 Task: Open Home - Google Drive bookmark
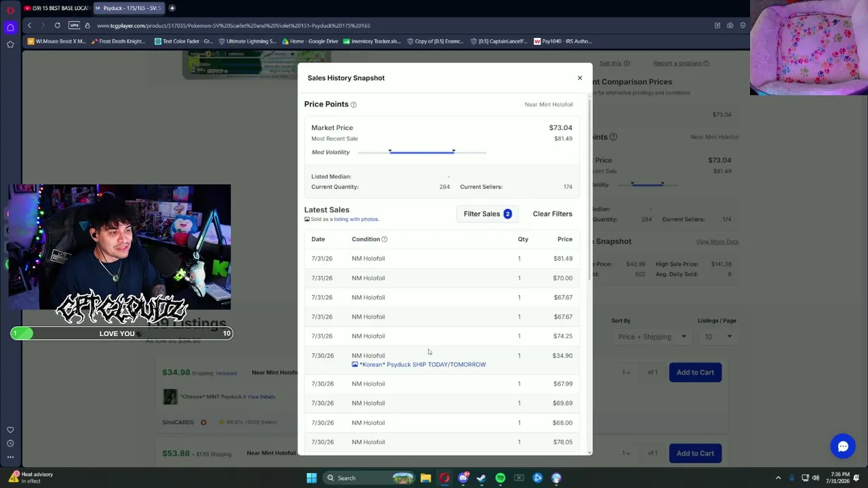pyautogui.click(x=310, y=41)
